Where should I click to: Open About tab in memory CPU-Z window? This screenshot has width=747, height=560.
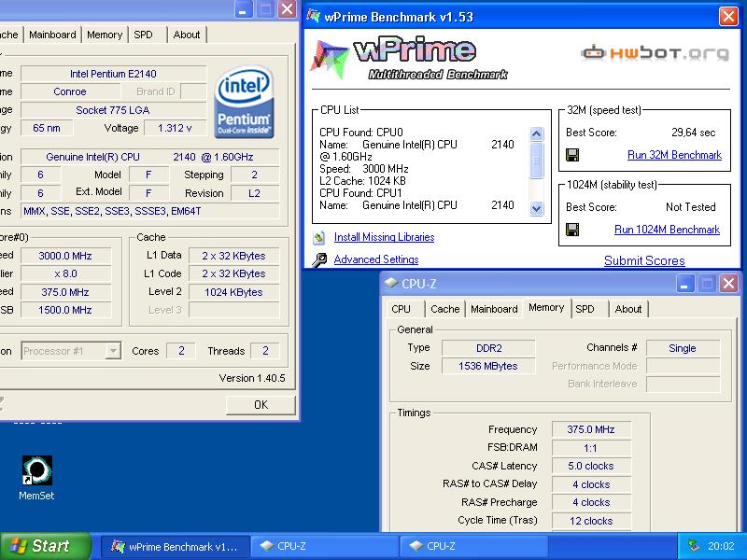point(628,309)
